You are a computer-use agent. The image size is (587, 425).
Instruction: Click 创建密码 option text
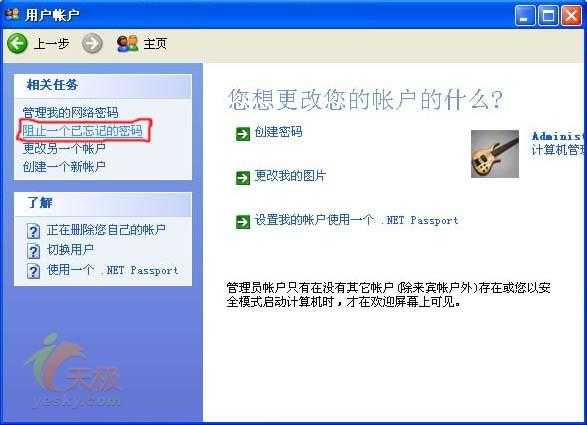click(x=279, y=131)
